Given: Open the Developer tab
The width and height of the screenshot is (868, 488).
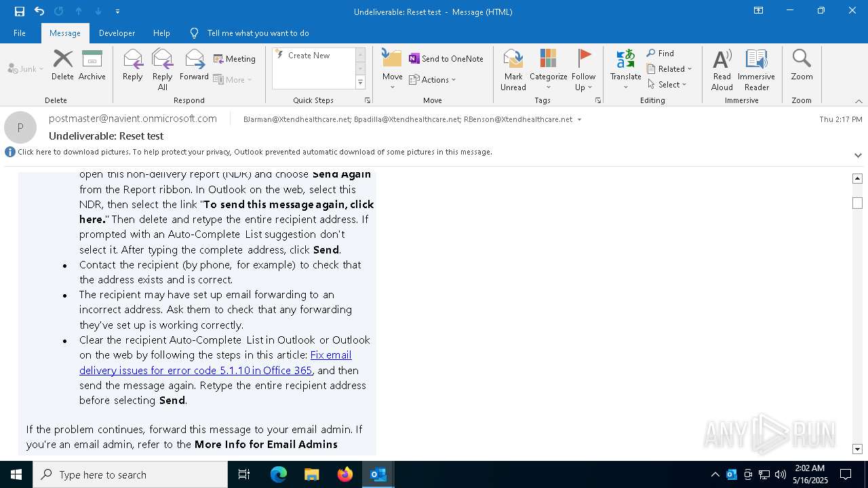Looking at the screenshot, I should point(117,33).
